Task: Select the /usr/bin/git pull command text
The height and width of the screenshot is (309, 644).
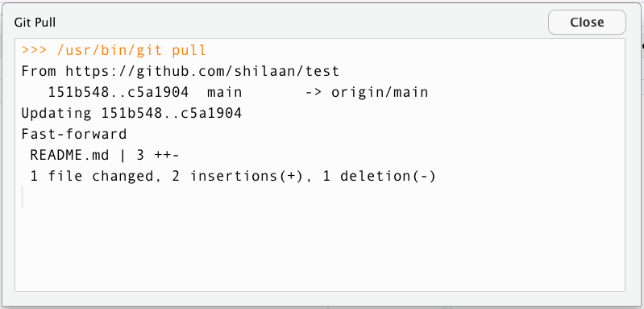Action: [x=131, y=51]
